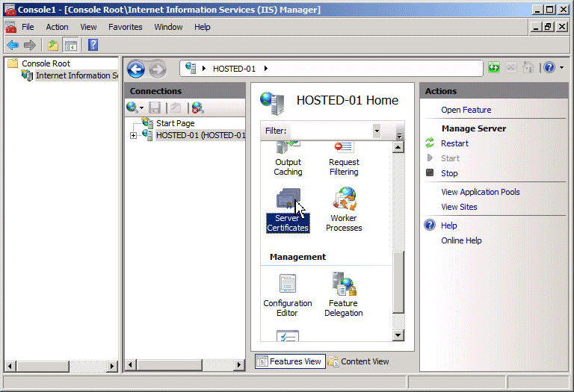The height and width of the screenshot is (392, 574).
Task: Open the Output Caching feature
Action: click(288, 159)
